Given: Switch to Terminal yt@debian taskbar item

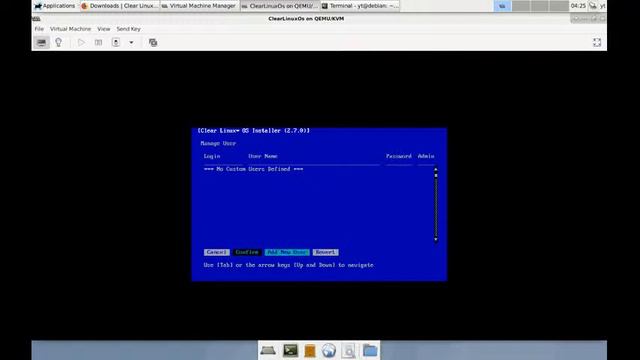Looking at the screenshot, I should point(360,6).
